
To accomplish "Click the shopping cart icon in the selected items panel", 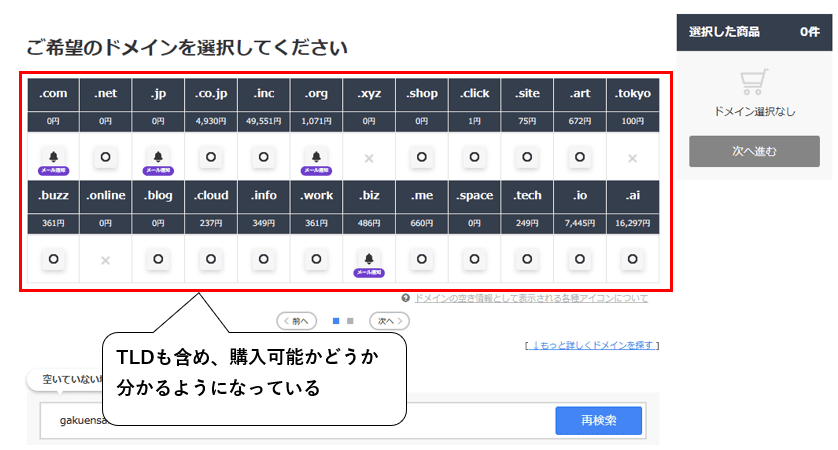I will point(754,82).
